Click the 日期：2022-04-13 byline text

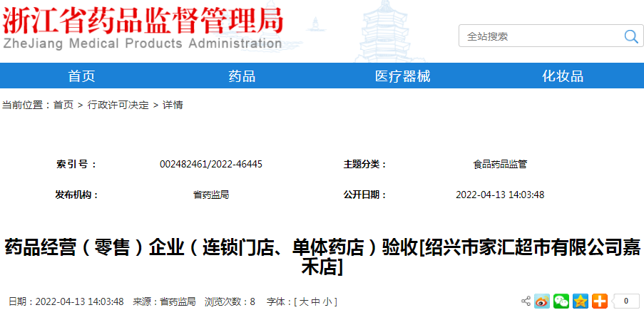pyautogui.click(x=66, y=302)
